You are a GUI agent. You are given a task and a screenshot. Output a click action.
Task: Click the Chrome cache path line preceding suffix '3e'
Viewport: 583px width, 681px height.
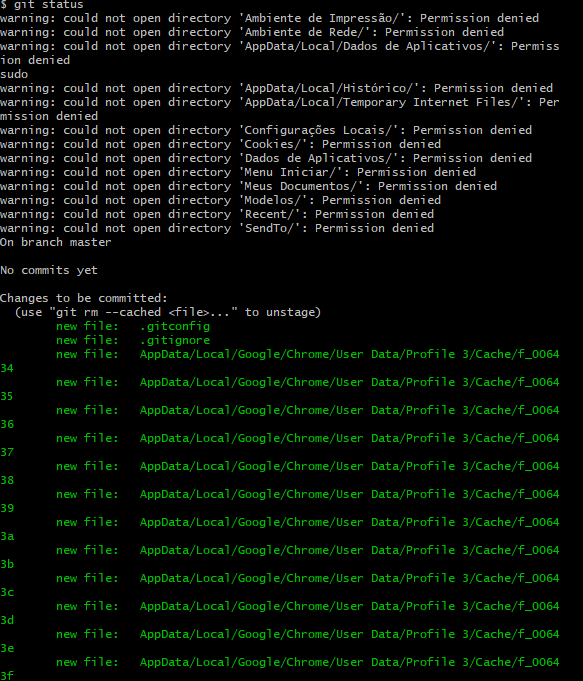point(308,634)
